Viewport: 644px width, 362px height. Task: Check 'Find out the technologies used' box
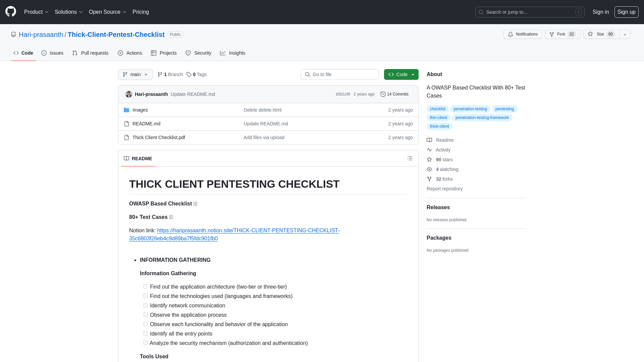(x=145, y=296)
